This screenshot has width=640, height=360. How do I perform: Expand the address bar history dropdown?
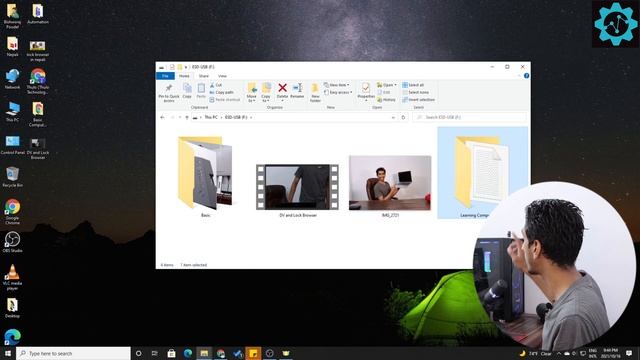[x=393, y=117]
